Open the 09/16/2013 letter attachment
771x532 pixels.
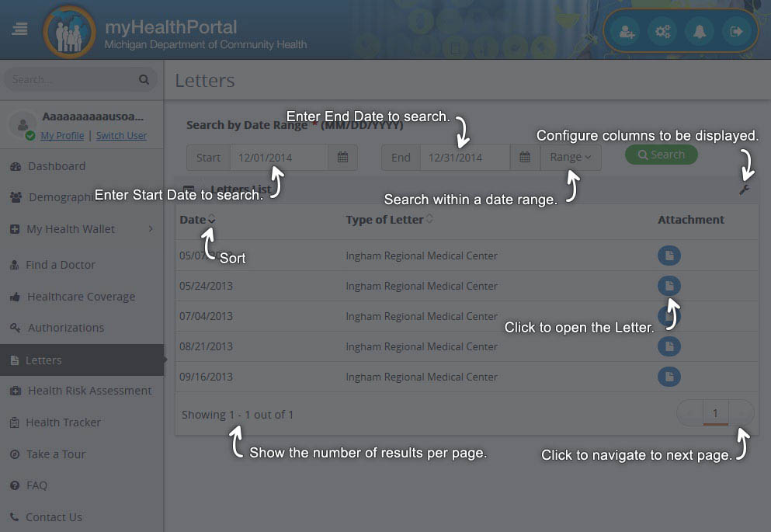tap(669, 377)
